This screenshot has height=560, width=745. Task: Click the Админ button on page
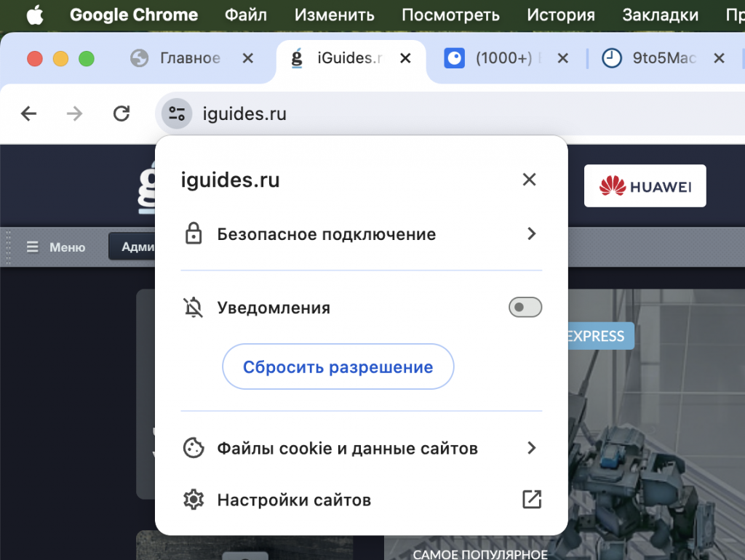[x=132, y=247]
